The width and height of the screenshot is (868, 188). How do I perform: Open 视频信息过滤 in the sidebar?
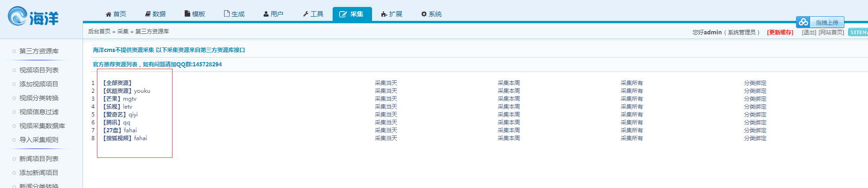tap(39, 112)
